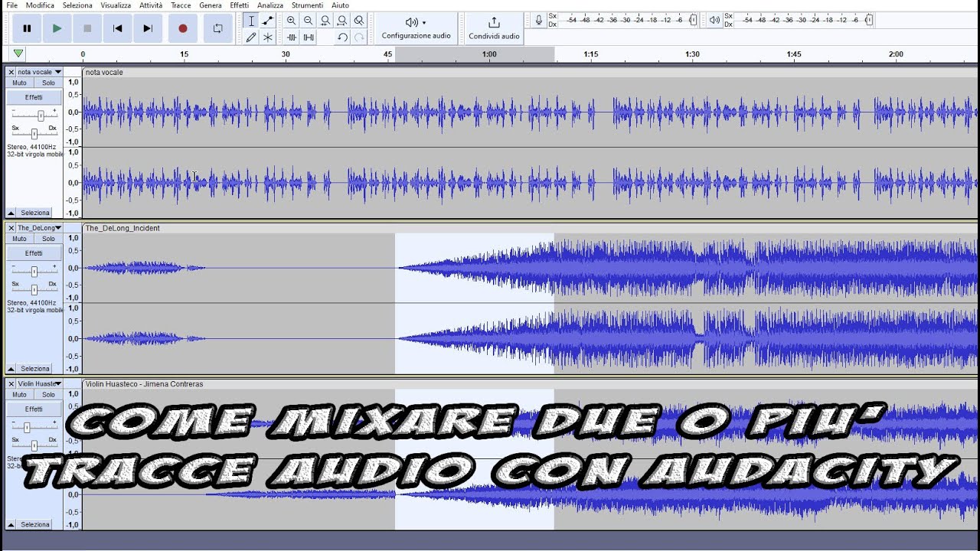The width and height of the screenshot is (980, 551).
Task: Solo the nota vocale track
Action: click(48, 83)
